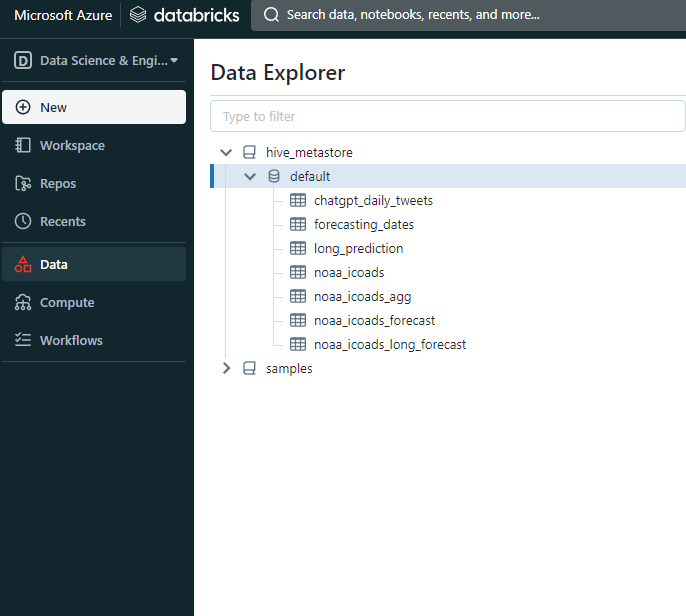Click the Type to filter field
Screen dimensions: 686x616
click(447, 117)
